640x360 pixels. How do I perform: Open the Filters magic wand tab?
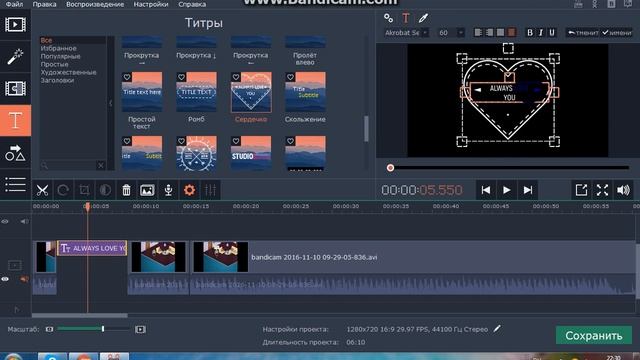click(x=15, y=56)
